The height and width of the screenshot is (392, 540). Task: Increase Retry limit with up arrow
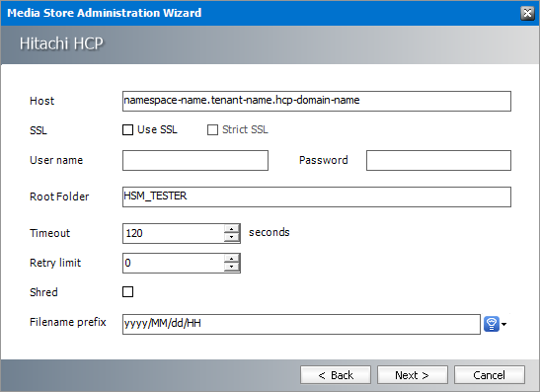coord(231,259)
